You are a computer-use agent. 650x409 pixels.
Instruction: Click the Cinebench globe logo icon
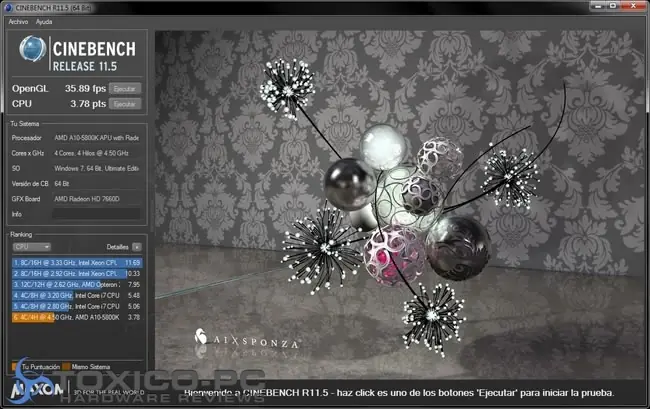pyautogui.click(x=32, y=49)
